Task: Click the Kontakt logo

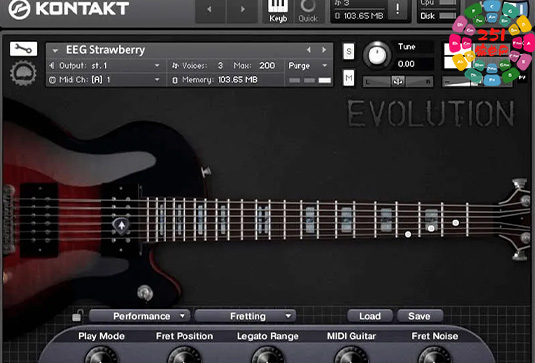Action: click(x=68, y=9)
